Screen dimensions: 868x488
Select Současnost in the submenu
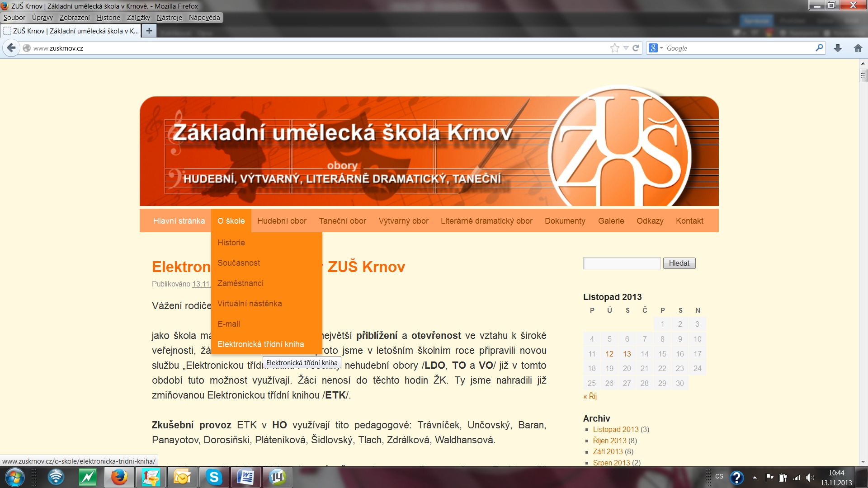pos(267,263)
